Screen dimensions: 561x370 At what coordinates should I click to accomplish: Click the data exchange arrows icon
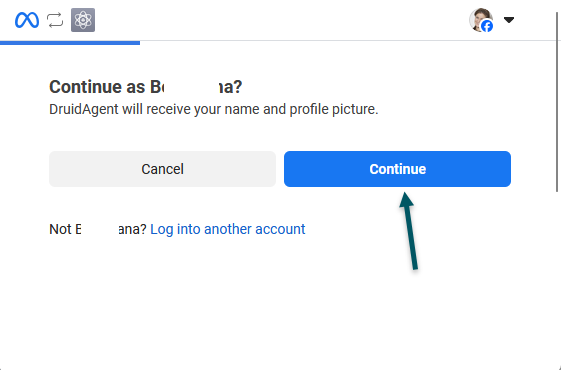point(55,20)
